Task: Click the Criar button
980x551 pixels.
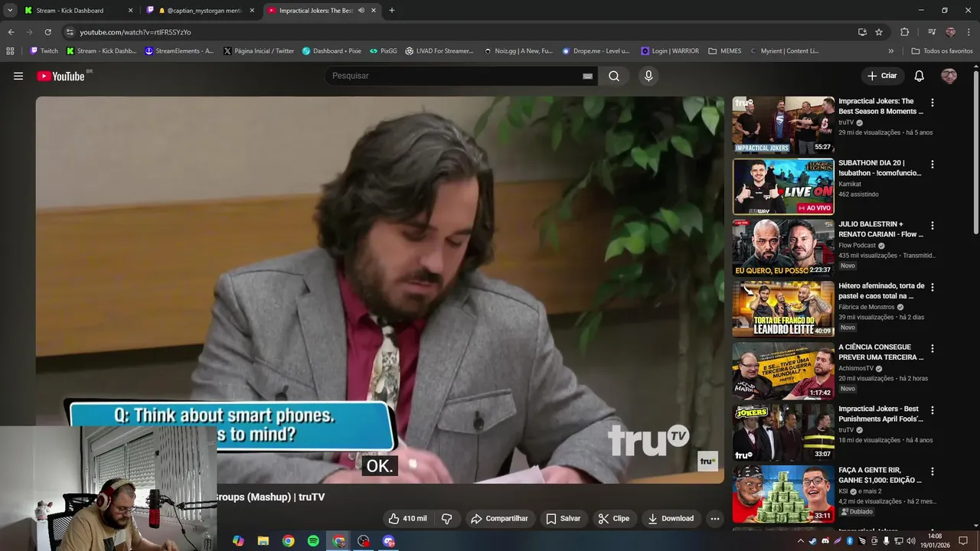Action: [881, 76]
